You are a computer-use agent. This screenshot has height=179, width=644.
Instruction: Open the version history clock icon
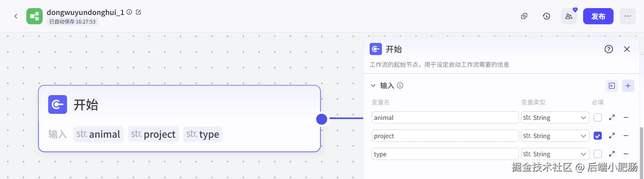click(547, 16)
